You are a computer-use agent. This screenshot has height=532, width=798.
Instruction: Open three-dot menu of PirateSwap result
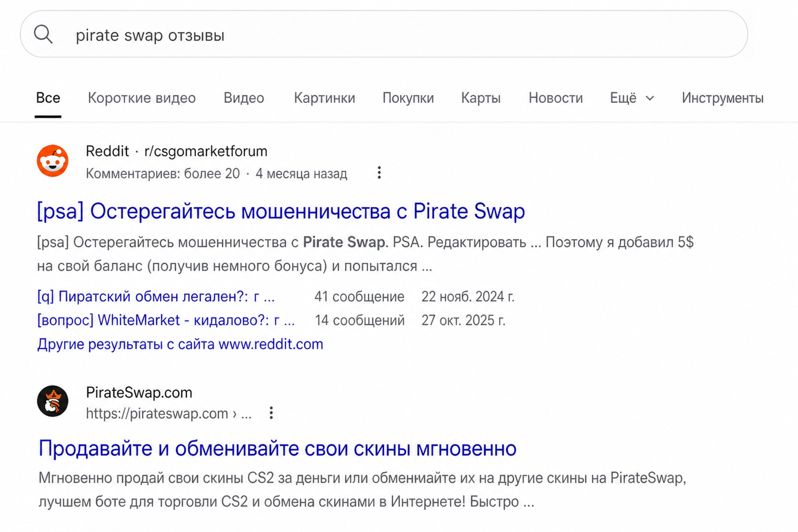[x=271, y=413]
